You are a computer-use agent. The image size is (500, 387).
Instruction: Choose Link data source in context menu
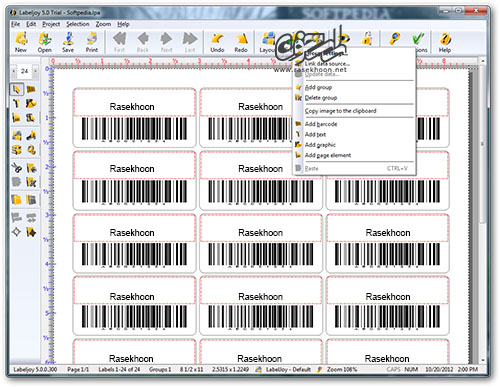[354, 64]
